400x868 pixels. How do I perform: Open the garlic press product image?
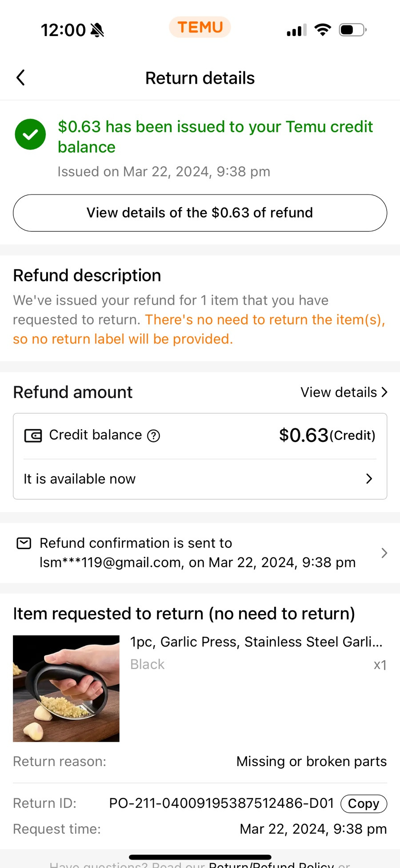tap(66, 688)
